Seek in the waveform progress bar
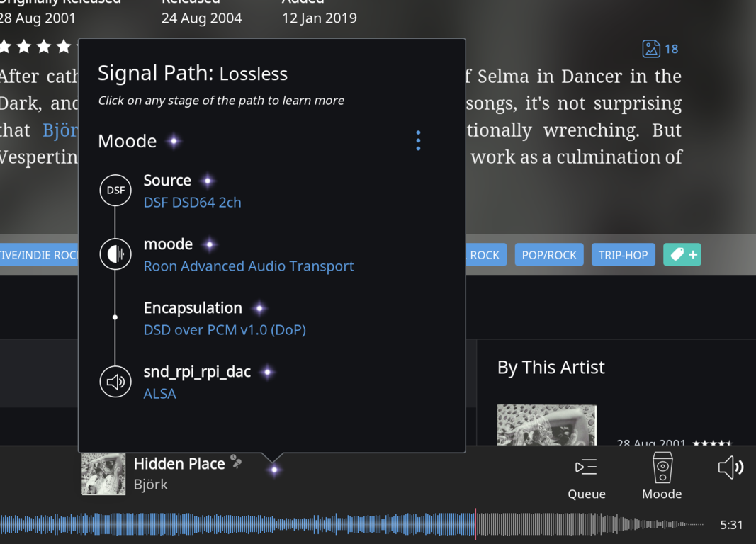This screenshot has height=544, width=756. pyautogui.click(x=352, y=524)
